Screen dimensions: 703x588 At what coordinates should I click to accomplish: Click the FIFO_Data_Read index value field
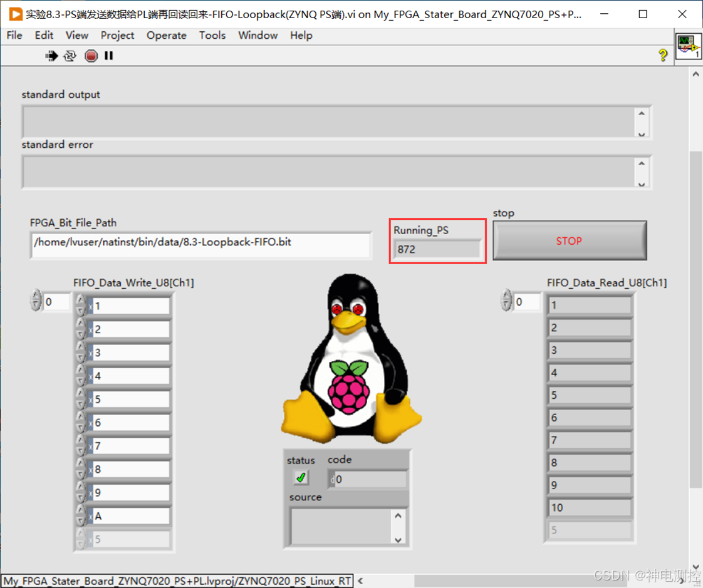[x=527, y=302]
